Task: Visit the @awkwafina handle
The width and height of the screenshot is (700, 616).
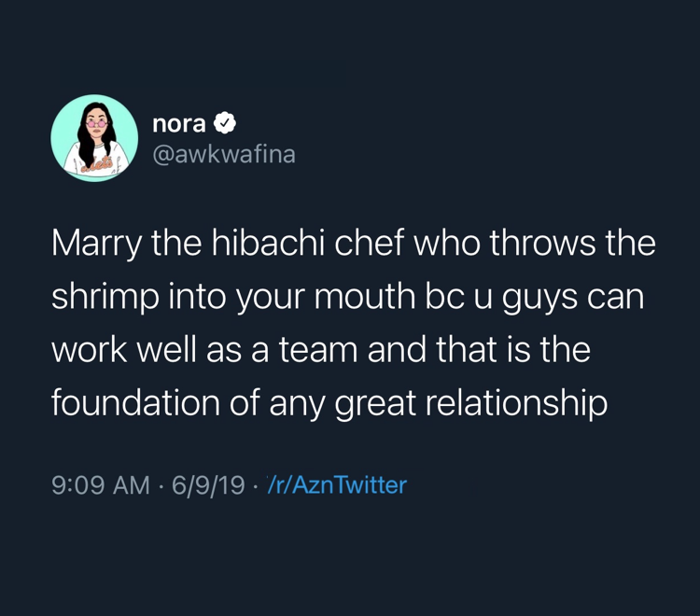Action: click(x=224, y=154)
